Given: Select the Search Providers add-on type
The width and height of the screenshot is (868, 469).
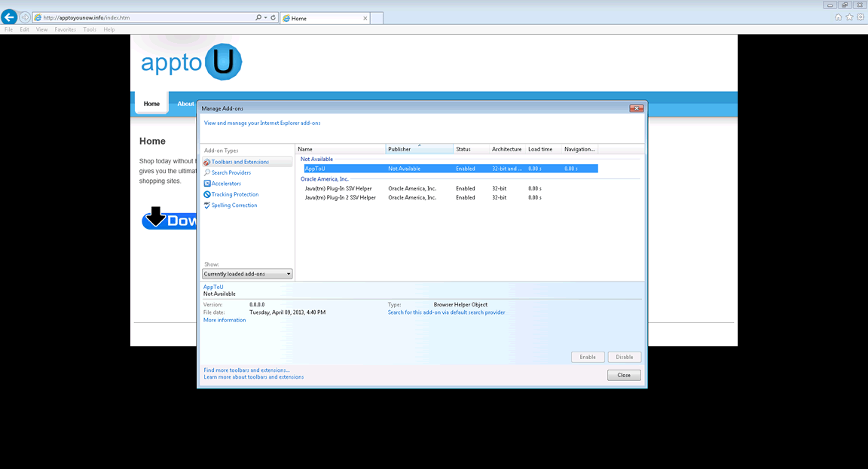Looking at the screenshot, I should pyautogui.click(x=231, y=173).
